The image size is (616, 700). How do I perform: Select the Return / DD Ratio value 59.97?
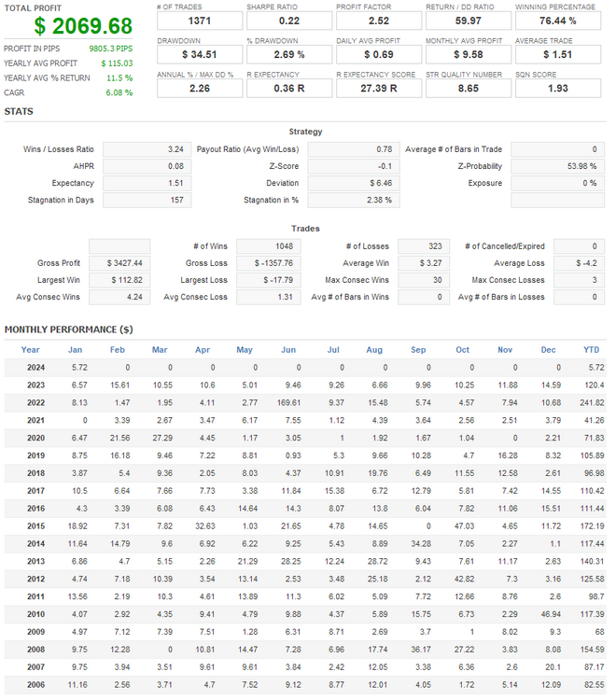tap(469, 21)
